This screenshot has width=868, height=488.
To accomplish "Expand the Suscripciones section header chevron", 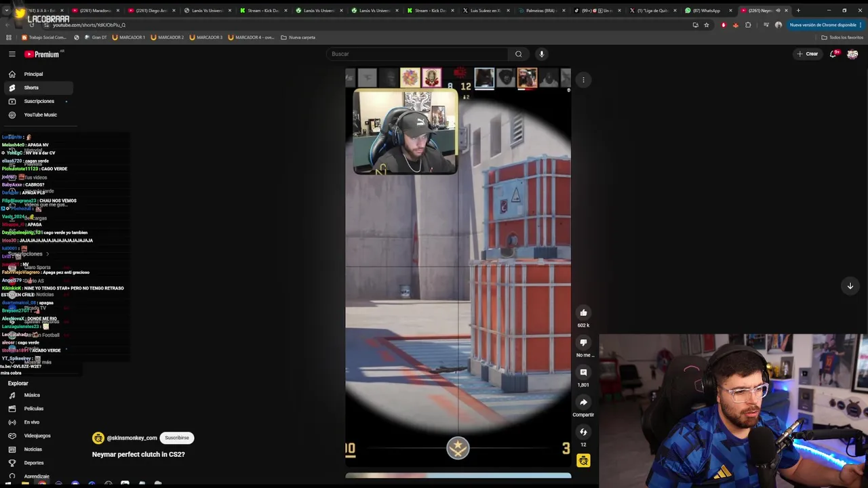I will click(47, 254).
